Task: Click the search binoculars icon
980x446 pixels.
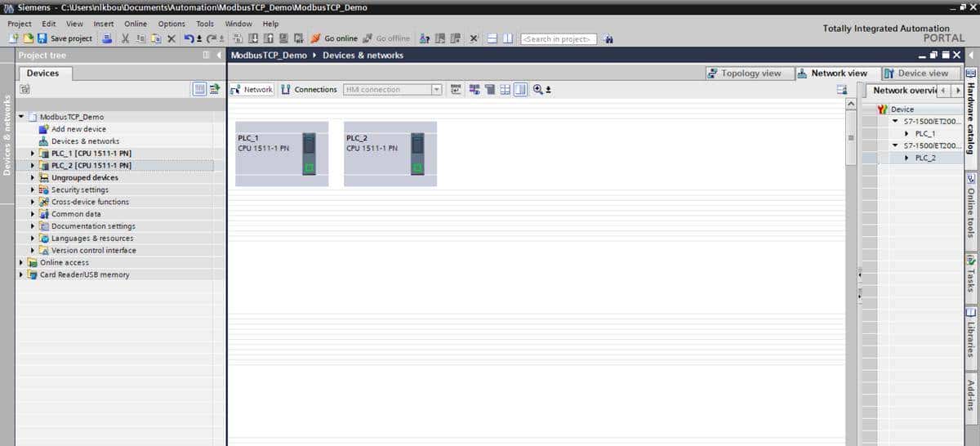Action: [x=608, y=38]
